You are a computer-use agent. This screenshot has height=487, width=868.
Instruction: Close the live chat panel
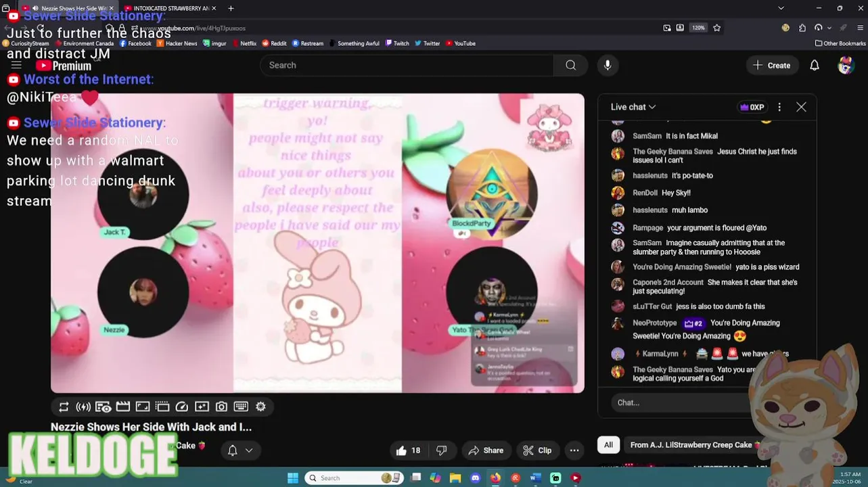[x=801, y=107]
